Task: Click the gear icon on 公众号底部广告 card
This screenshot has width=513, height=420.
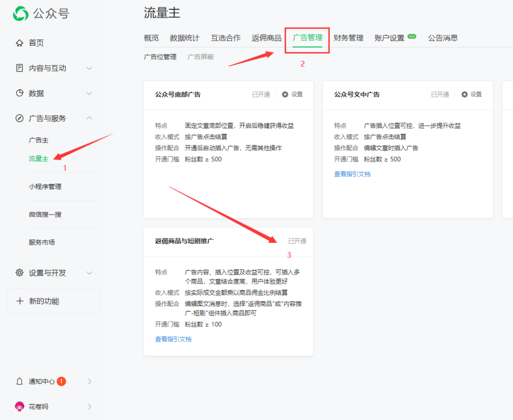Action: click(285, 94)
